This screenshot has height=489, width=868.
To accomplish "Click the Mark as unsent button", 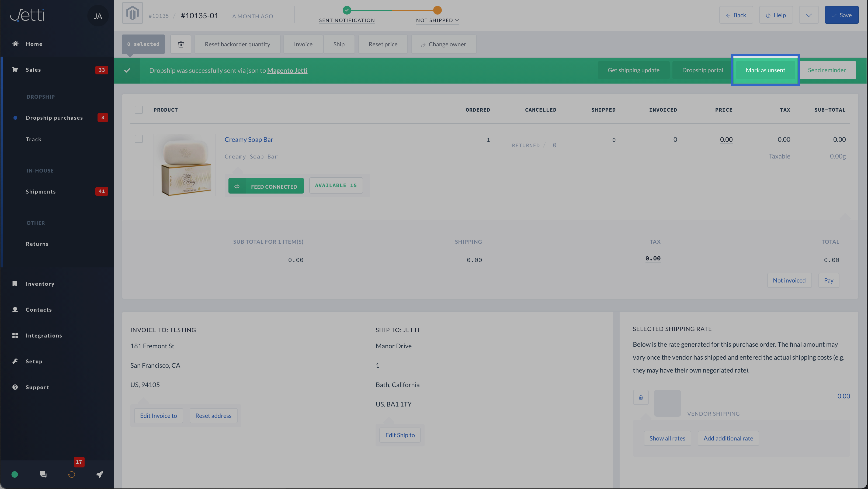I will [765, 70].
